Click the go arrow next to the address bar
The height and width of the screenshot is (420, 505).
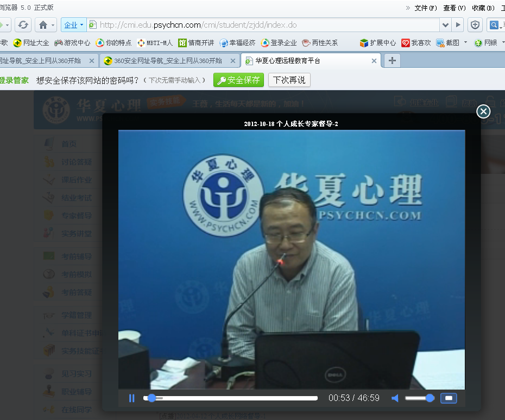click(458, 25)
